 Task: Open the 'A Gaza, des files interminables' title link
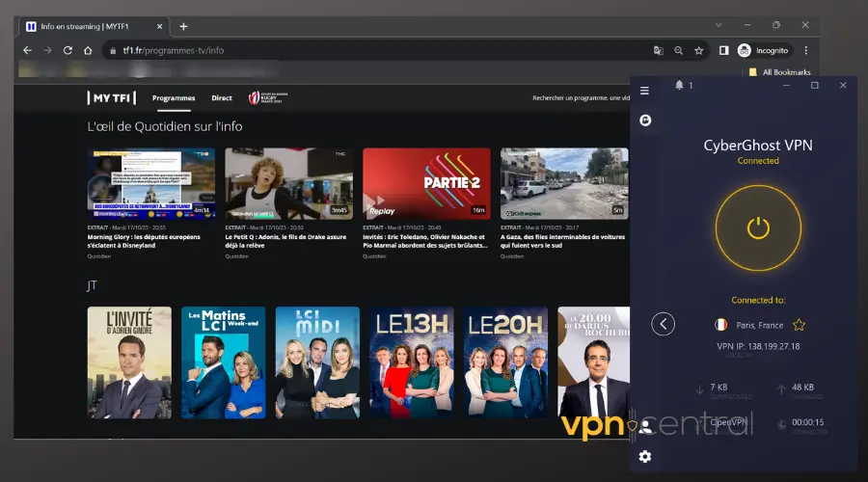(x=562, y=241)
